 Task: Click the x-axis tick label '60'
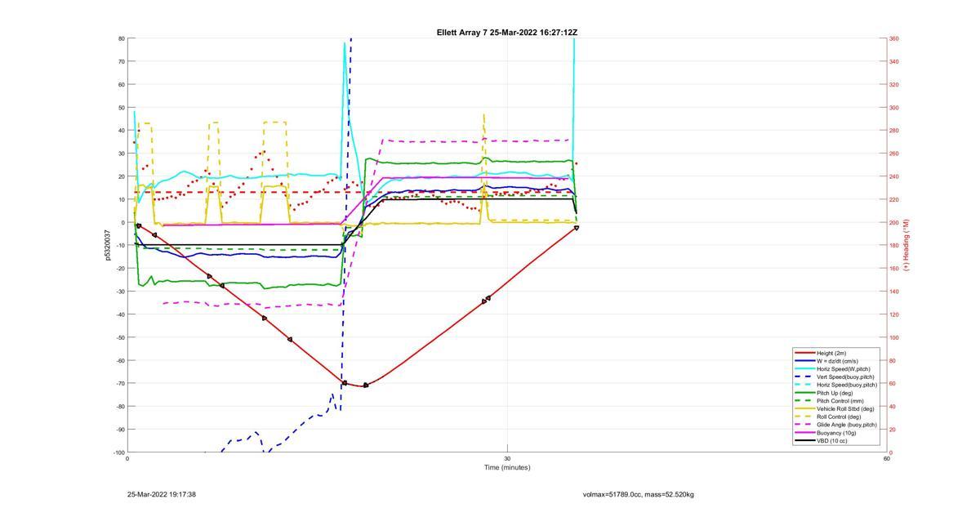point(886,458)
